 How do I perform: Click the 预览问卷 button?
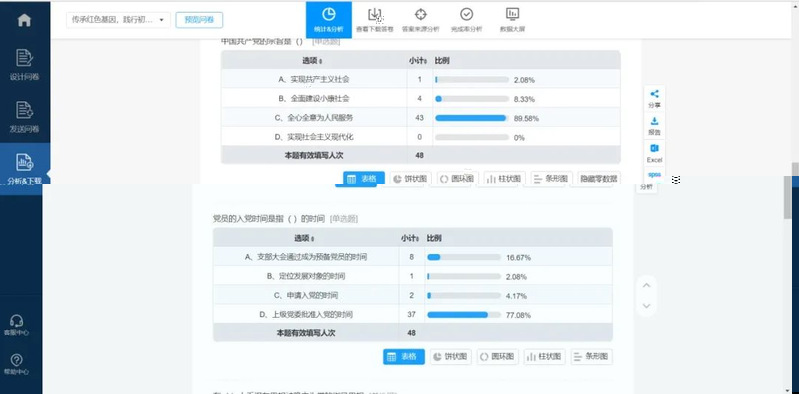coord(199,20)
